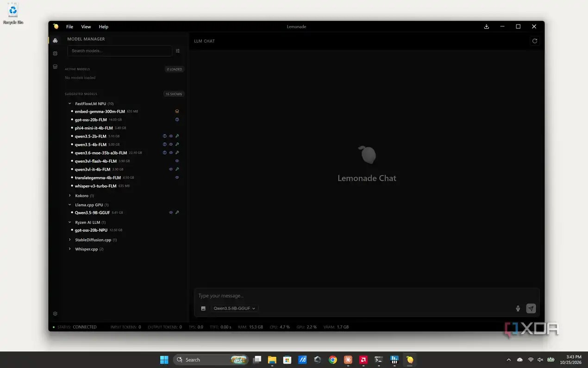Image resolution: width=588 pixels, height=368 pixels.
Task: Start a new chat with refresh icon
Action: point(535,41)
